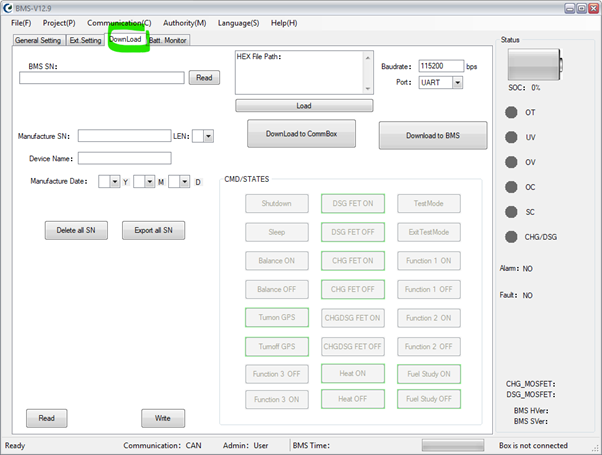Click the OV status indicator light
This screenshot has height=455, width=602.
[x=511, y=162]
